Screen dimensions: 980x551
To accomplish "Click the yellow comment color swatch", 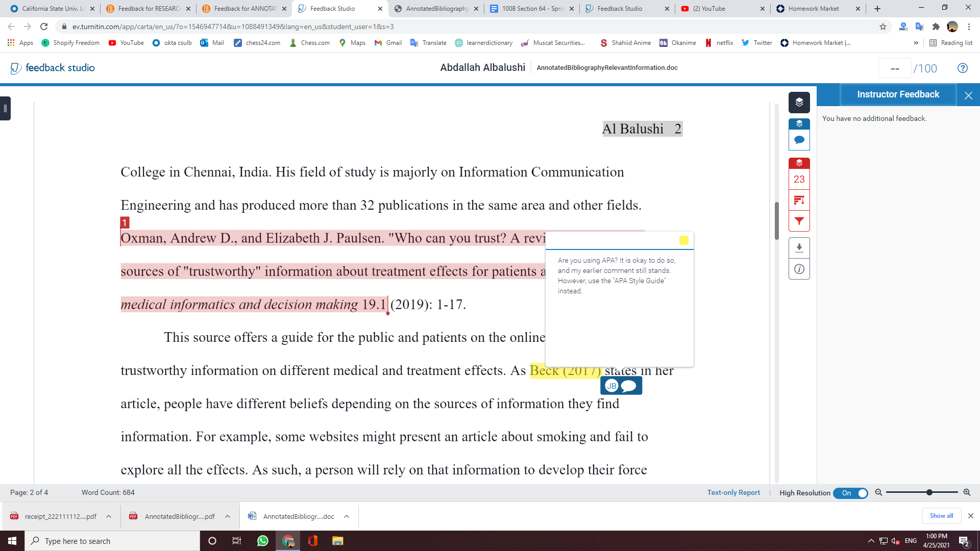I will click(683, 240).
